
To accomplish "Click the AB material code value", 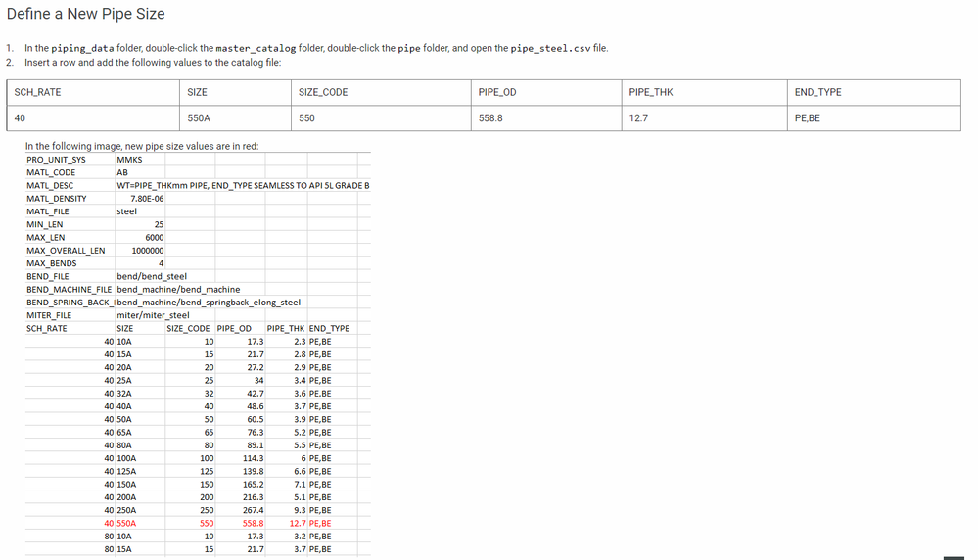I will coord(122,172).
